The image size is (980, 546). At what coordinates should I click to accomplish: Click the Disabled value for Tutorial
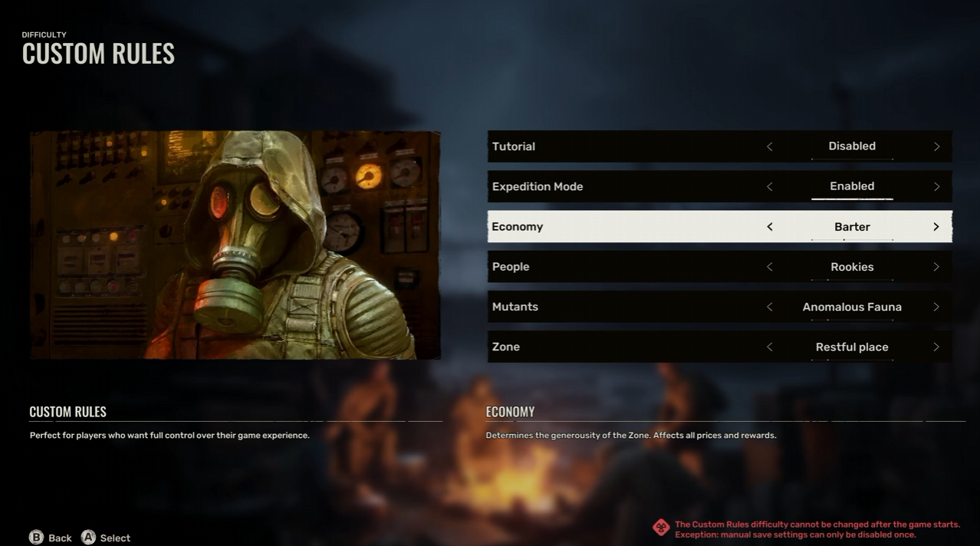pos(852,146)
